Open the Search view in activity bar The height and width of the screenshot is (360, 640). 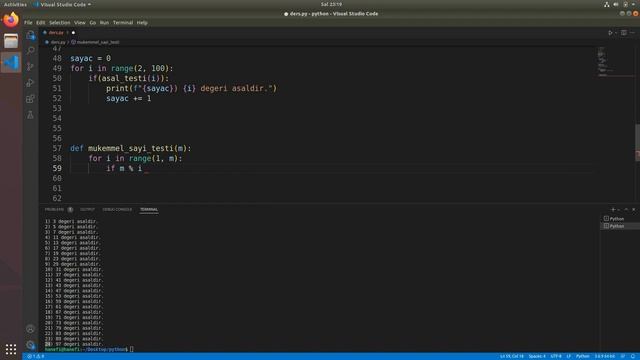tap(31, 51)
